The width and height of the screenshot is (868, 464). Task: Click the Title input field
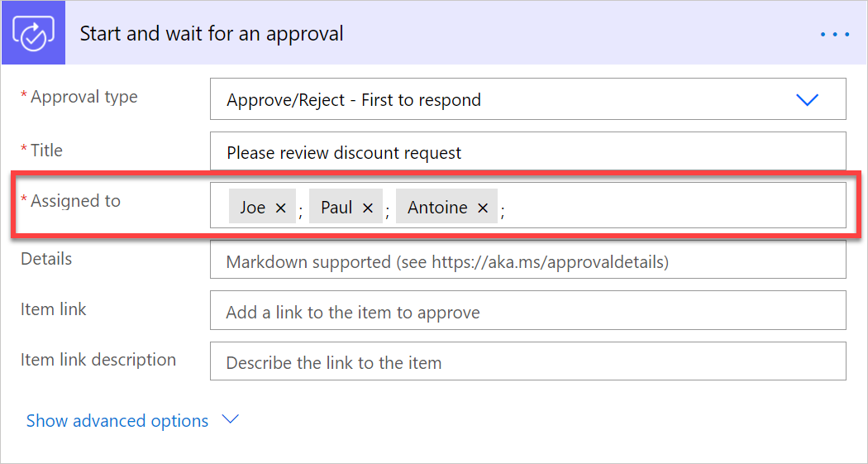tap(528, 151)
